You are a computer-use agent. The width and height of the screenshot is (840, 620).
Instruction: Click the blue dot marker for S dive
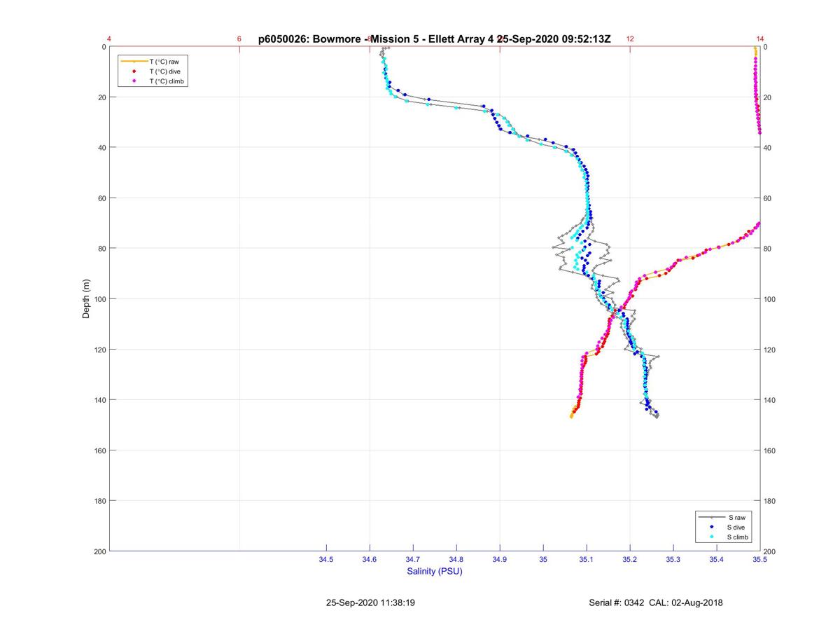[x=711, y=527]
